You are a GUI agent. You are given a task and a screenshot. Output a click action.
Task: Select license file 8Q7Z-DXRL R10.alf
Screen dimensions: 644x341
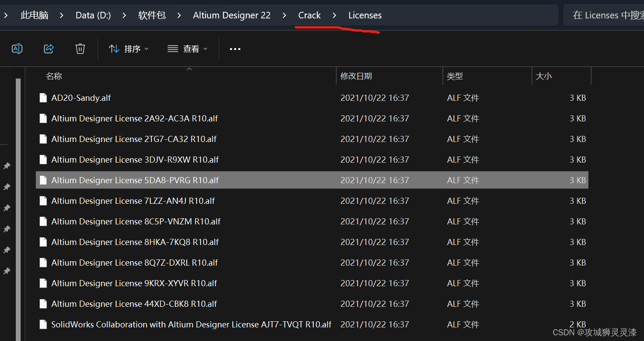pos(312,263)
